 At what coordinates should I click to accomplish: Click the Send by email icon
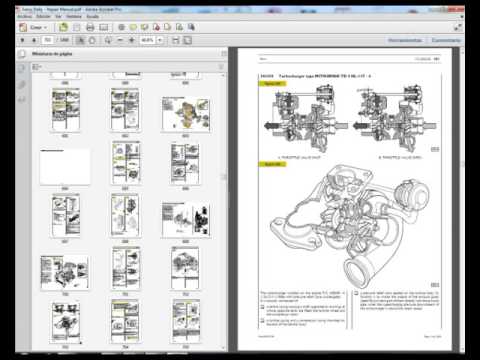(104, 27)
